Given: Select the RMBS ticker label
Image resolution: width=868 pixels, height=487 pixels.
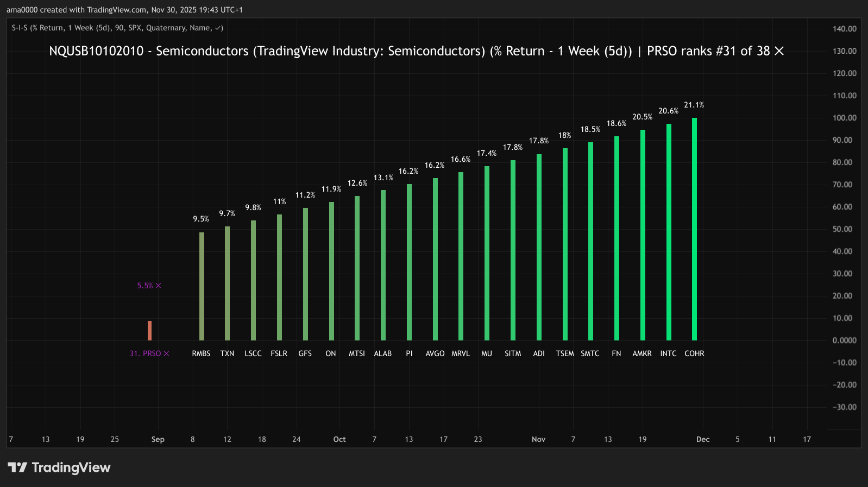Looking at the screenshot, I should (x=201, y=353).
